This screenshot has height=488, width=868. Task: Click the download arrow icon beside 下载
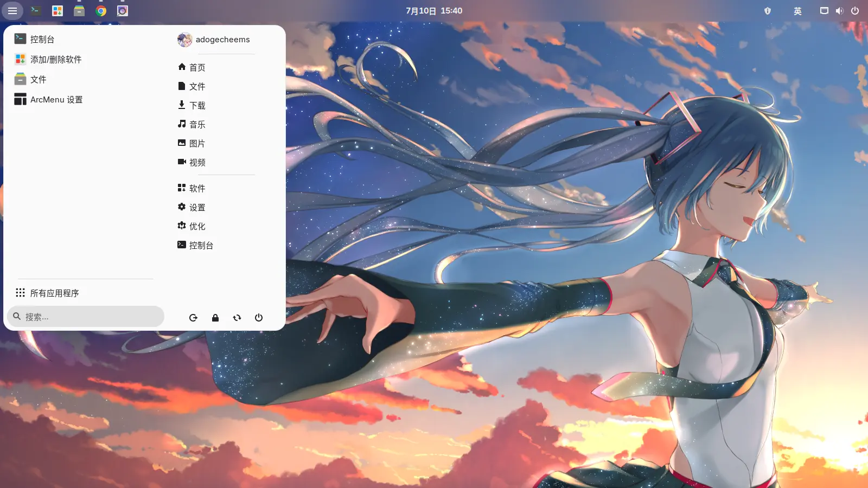(182, 105)
